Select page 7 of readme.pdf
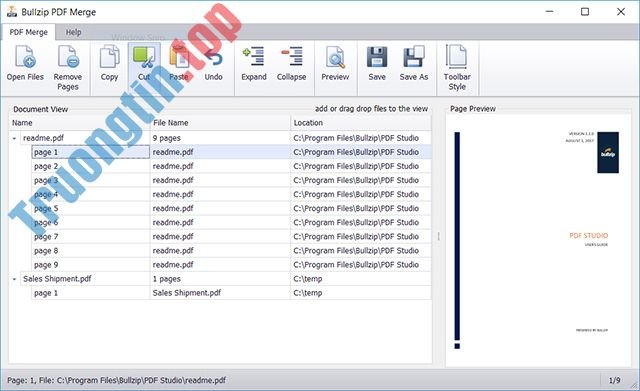The width and height of the screenshot is (640, 391). coord(232,237)
